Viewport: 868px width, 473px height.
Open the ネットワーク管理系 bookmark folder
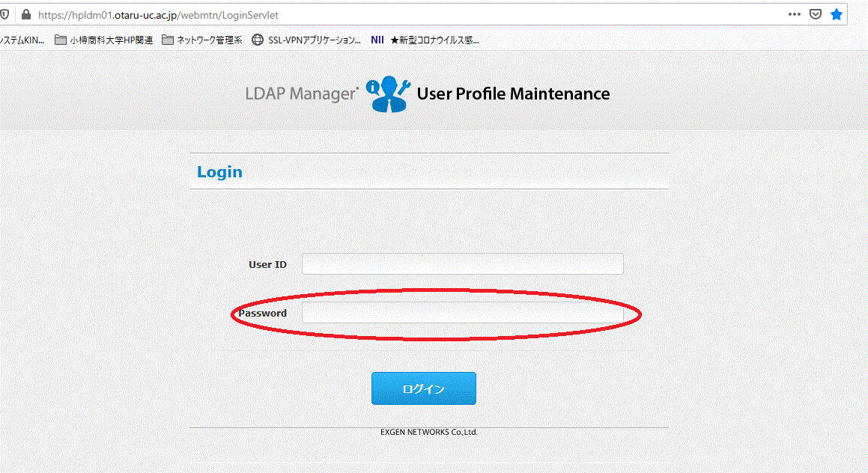(x=202, y=40)
